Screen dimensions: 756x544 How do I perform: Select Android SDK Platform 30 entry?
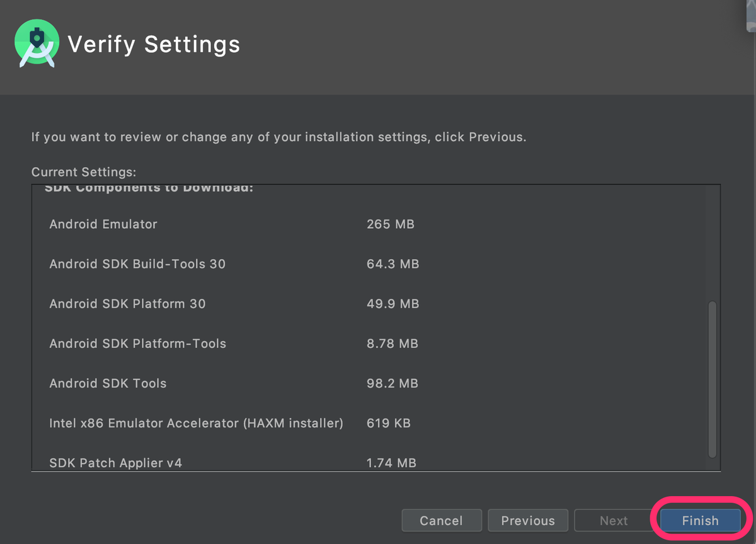click(x=127, y=303)
